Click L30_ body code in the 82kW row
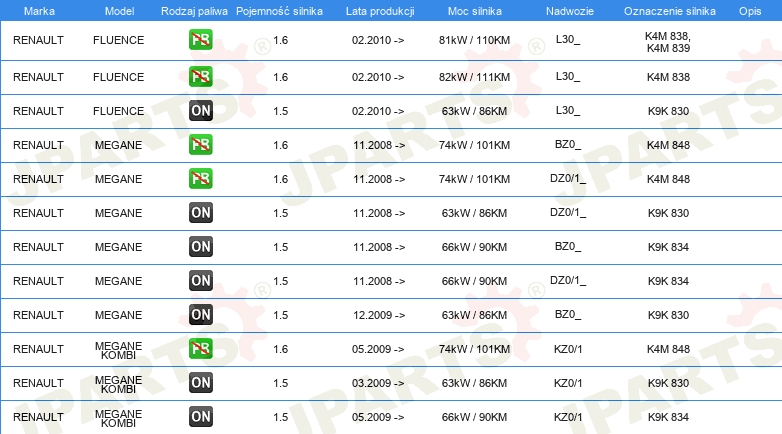Viewport: 782px width, 434px height. 568,76
